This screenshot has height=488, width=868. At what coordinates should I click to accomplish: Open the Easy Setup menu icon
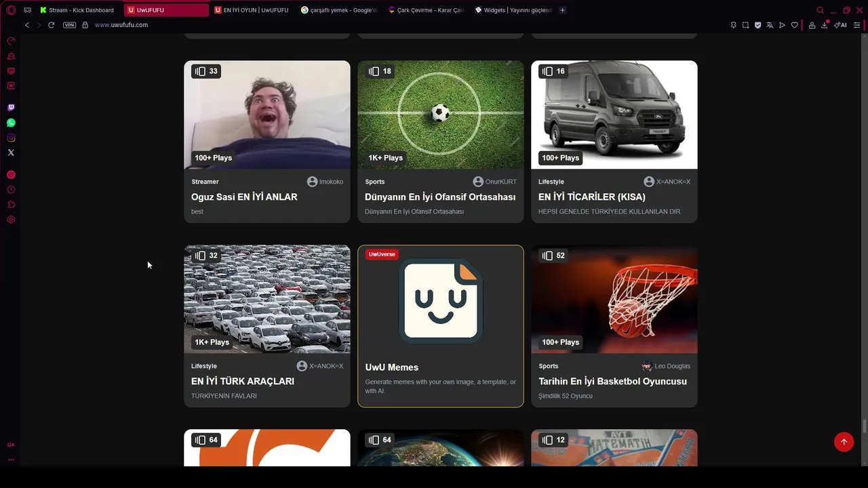(x=857, y=25)
